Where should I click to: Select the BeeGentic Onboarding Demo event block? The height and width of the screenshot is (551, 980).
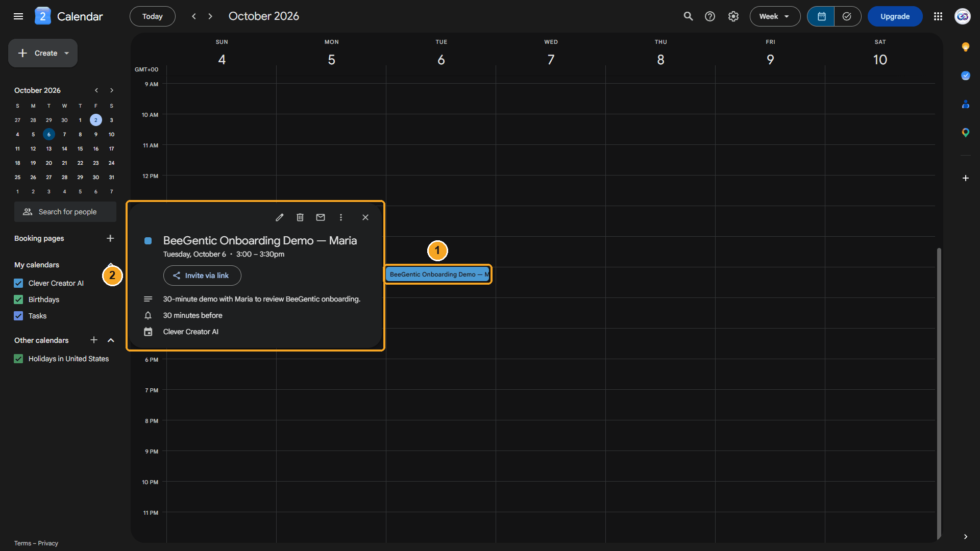tap(438, 274)
